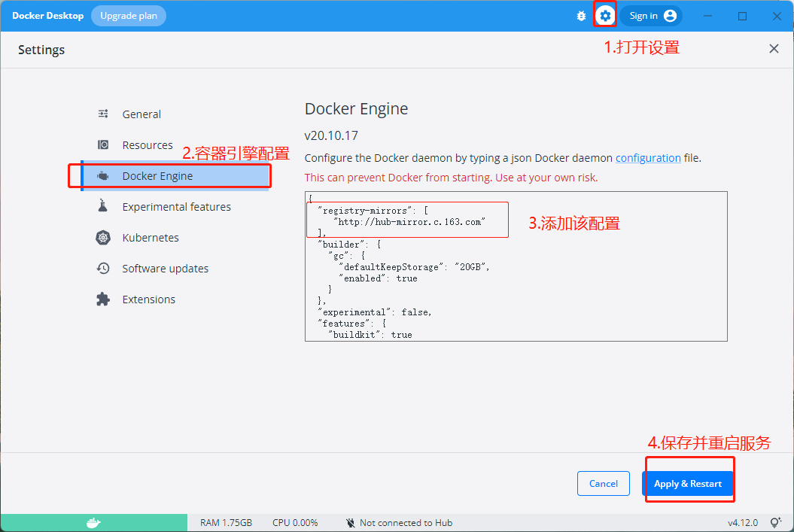Open the troubleshoot bug icon
794x532 pixels.
(x=581, y=17)
